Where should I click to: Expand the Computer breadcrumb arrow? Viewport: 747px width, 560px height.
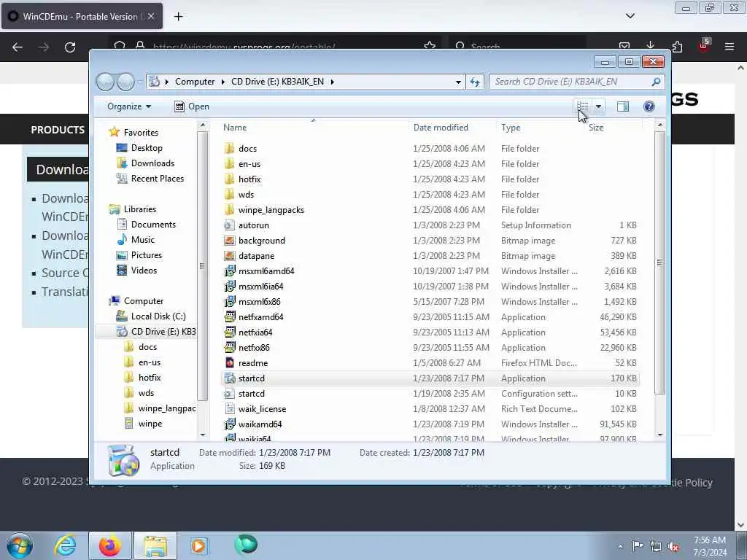(x=223, y=82)
